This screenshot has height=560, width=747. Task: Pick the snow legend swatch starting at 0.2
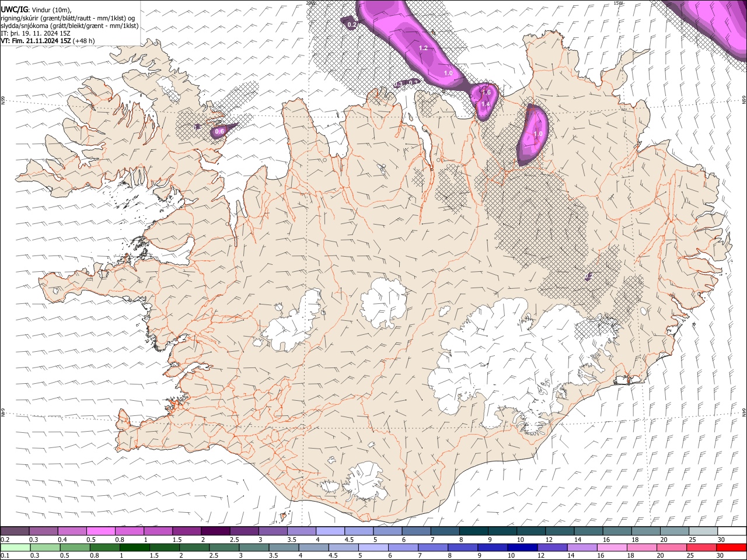click(15, 531)
